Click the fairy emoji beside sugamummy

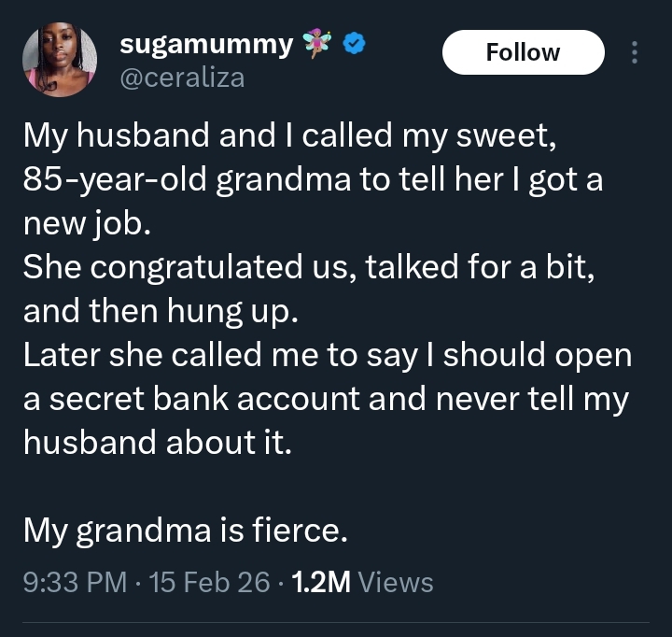coord(321,43)
